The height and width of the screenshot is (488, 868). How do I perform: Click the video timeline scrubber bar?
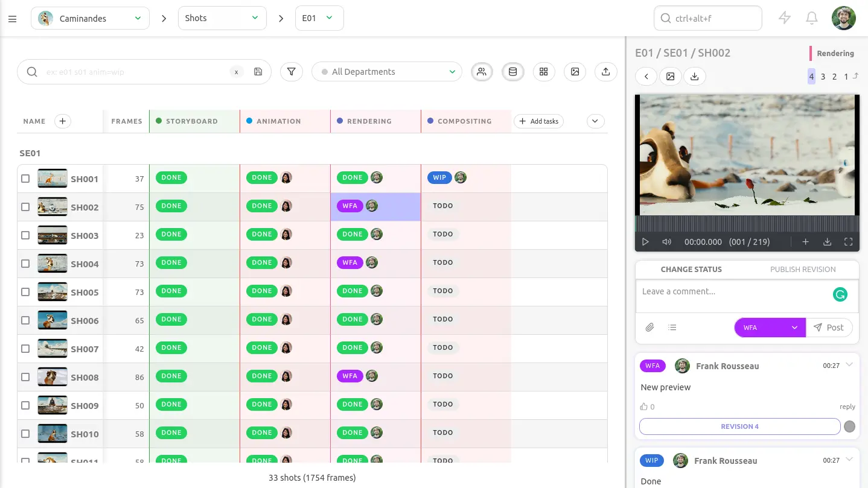pos(747,224)
